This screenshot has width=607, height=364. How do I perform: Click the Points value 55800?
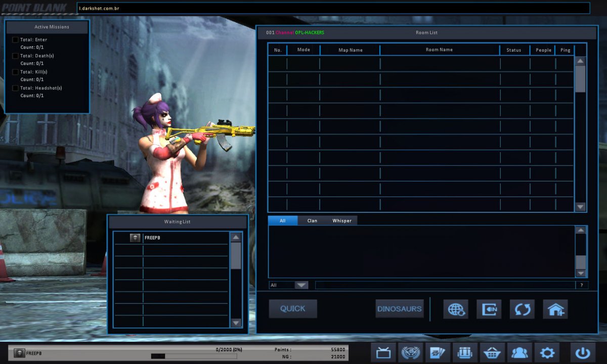(338, 349)
